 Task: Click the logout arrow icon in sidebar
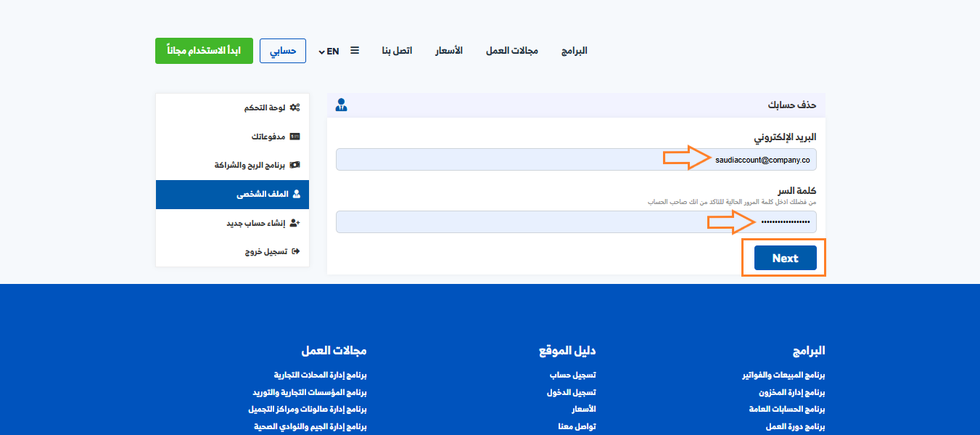(x=295, y=252)
